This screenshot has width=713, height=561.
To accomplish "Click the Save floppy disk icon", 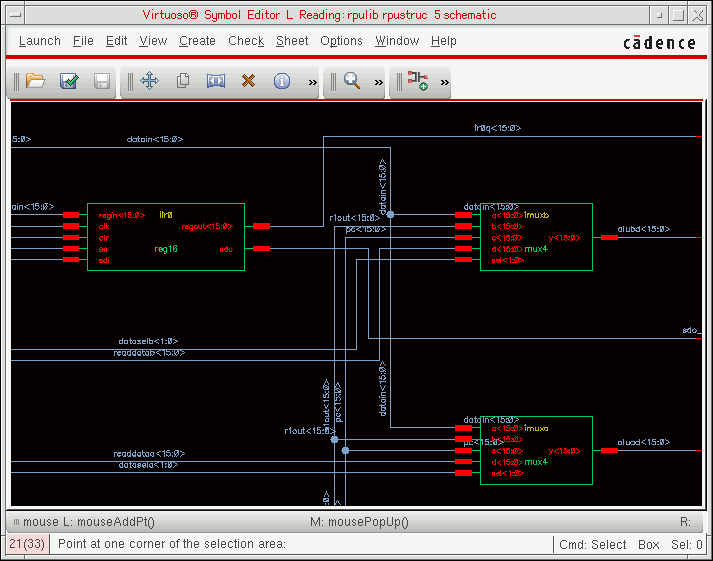I will 102,81.
